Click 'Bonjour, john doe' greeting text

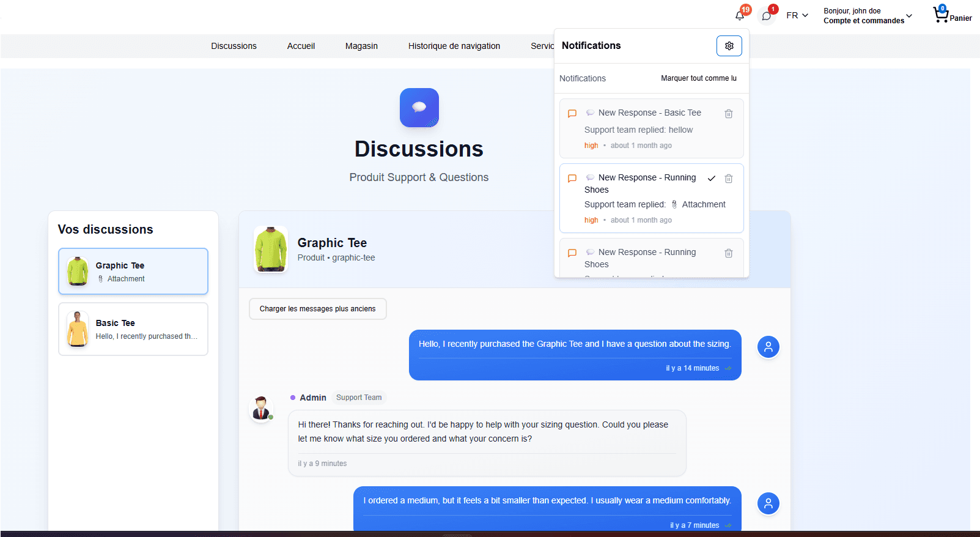(x=852, y=11)
